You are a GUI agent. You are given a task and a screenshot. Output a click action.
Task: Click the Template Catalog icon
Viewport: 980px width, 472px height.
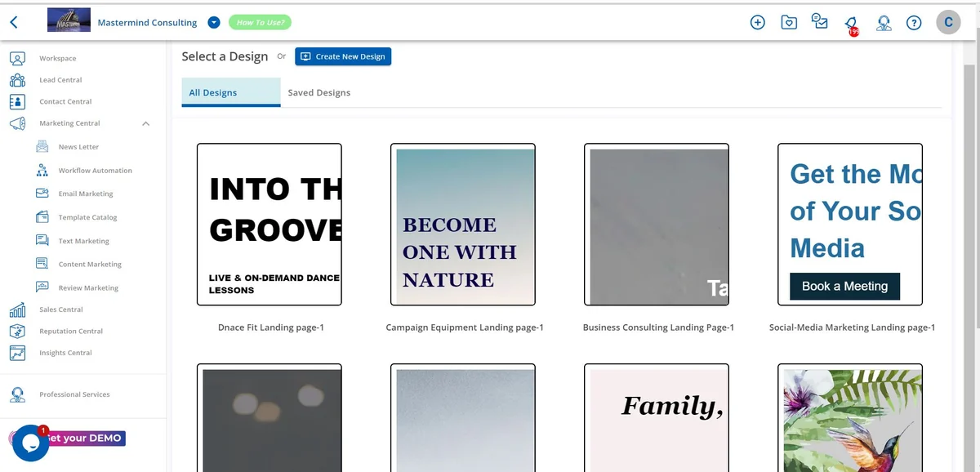coord(42,217)
